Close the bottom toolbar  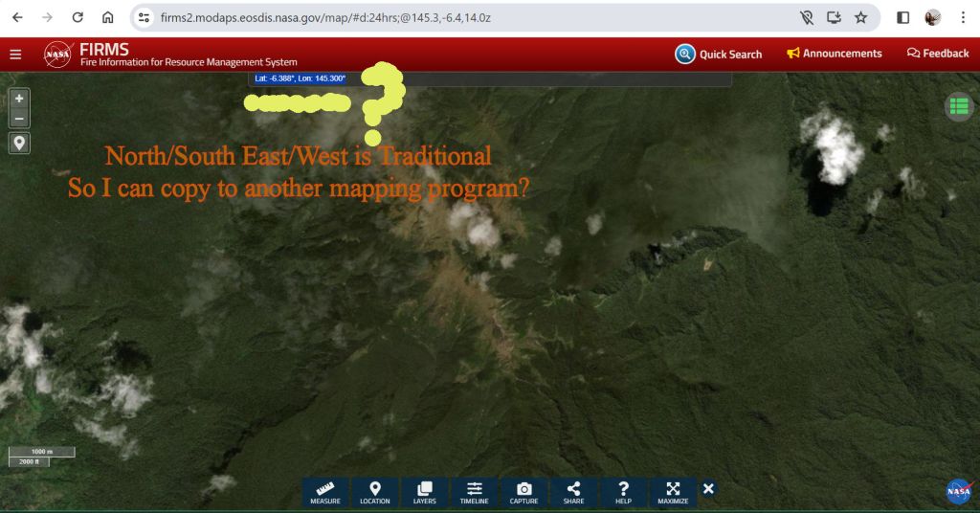[708, 489]
